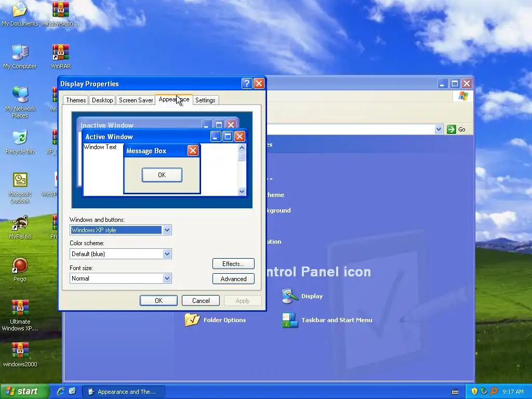The image size is (532, 399).
Task: Switch to the Themes tab
Action: pyautogui.click(x=76, y=100)
